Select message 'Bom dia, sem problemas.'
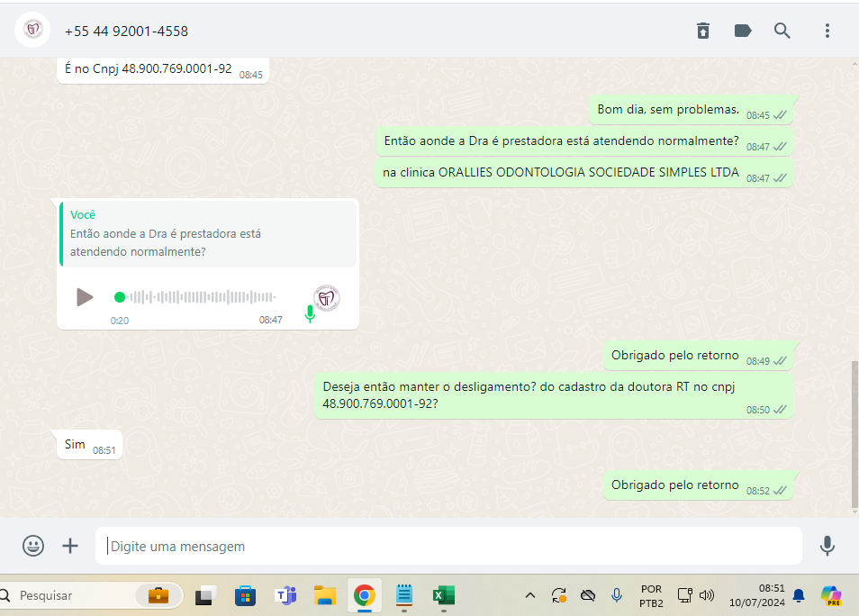This screenshot has width=859, height=616. [691, 110]
